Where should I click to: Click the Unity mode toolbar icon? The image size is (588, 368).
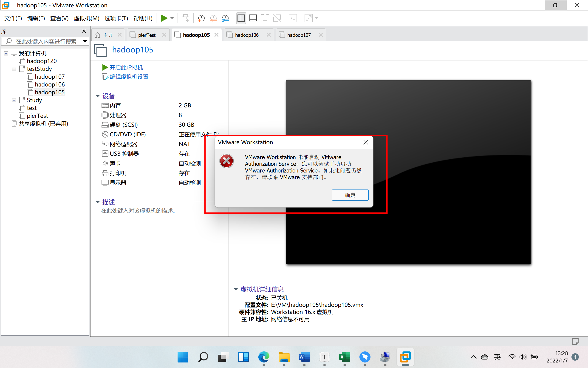[x=277, y=18]
